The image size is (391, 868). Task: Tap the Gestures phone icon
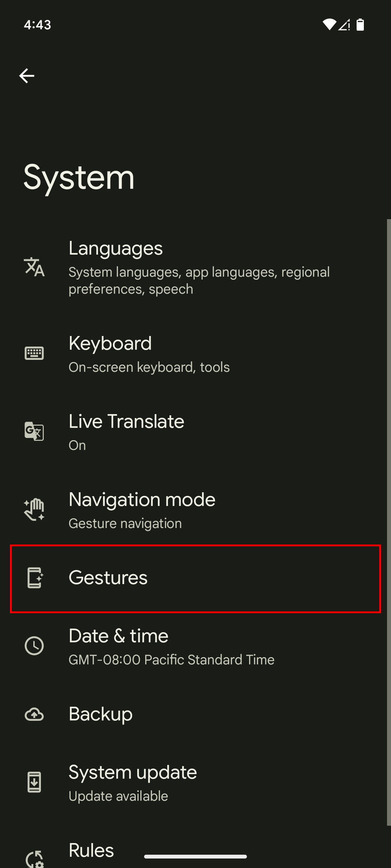coord(34,578)
